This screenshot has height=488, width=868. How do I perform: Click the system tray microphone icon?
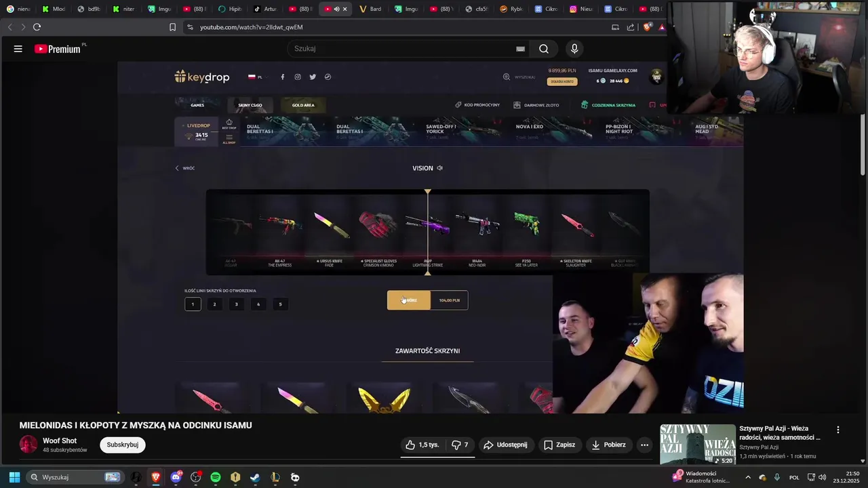click(776, 477)
